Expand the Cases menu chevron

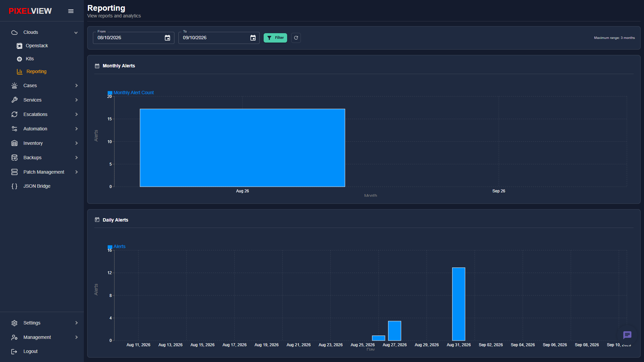pyautogui.click(x=76, y=85)
